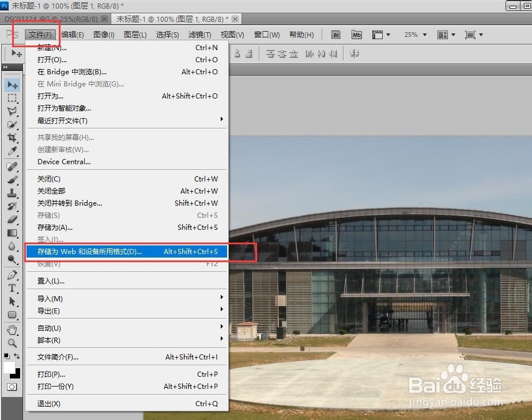Open the Arrange Documents dropdown arrow
532x420 pixels.
[453, 35]
